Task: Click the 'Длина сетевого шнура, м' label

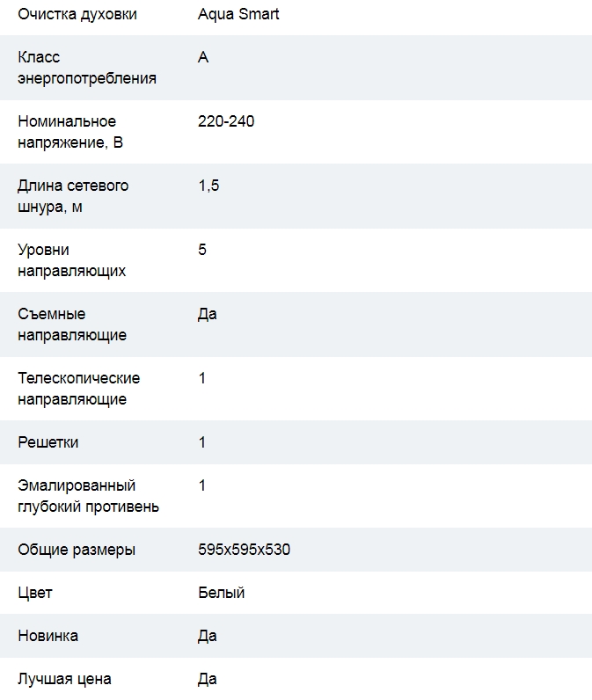Action: [73, 196]
